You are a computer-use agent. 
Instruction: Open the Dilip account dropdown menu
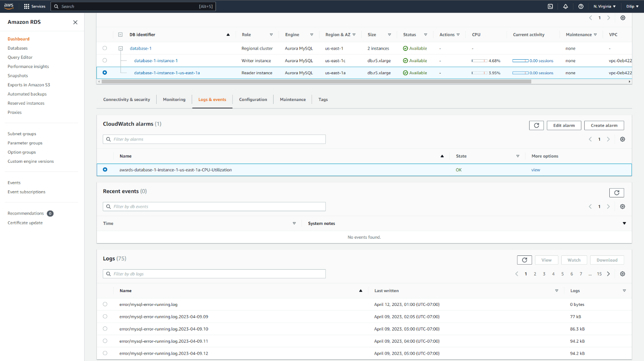632,6
